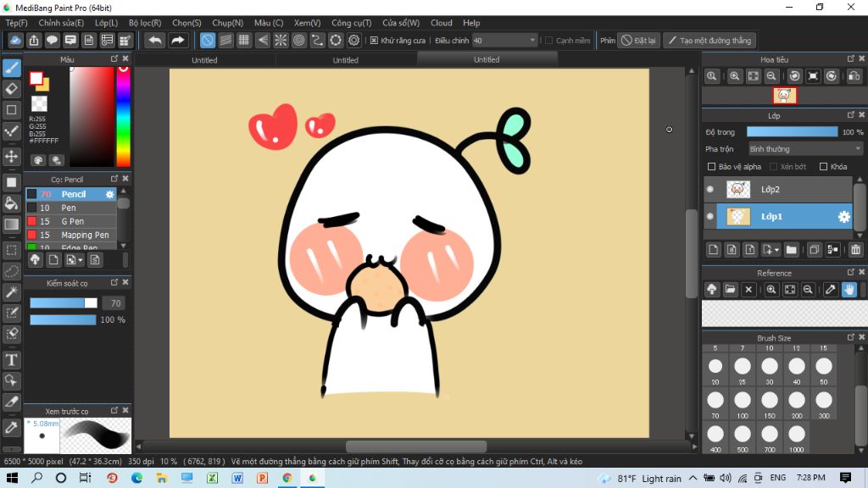This screenshot has height=488, width=868.
Task: Toggle the Cạnh mềm checkbox
Action: (549, 41)
